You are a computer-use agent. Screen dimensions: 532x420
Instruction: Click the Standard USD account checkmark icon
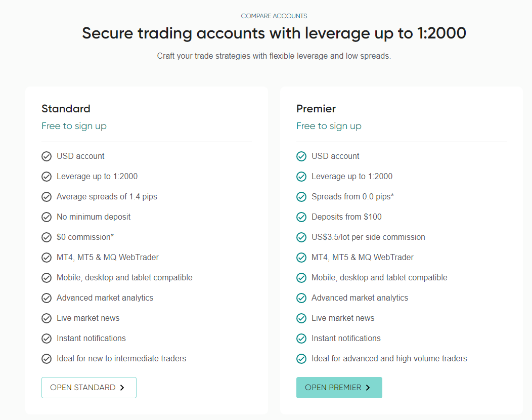[x=47, y=156]
